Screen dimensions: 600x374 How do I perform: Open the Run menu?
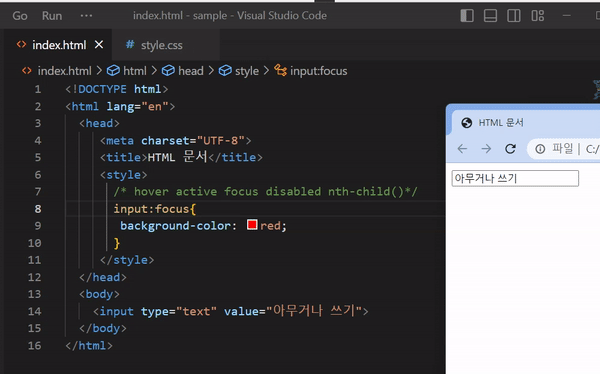click(52, 16)
